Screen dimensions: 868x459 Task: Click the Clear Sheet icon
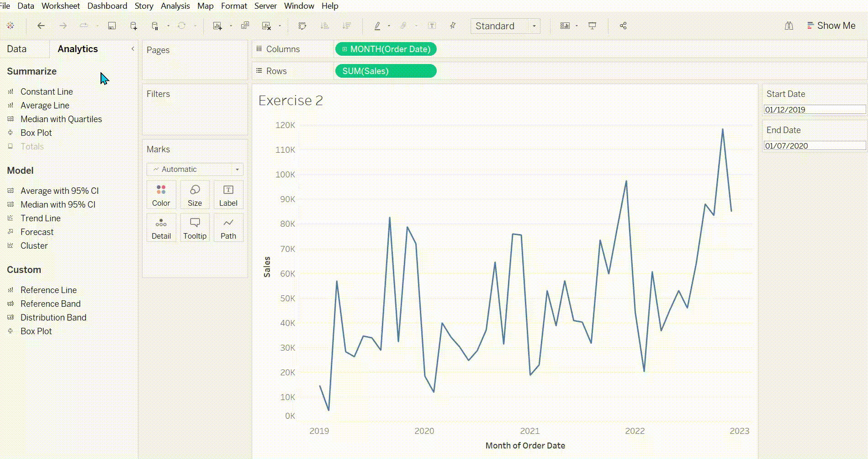coord(266,26)
